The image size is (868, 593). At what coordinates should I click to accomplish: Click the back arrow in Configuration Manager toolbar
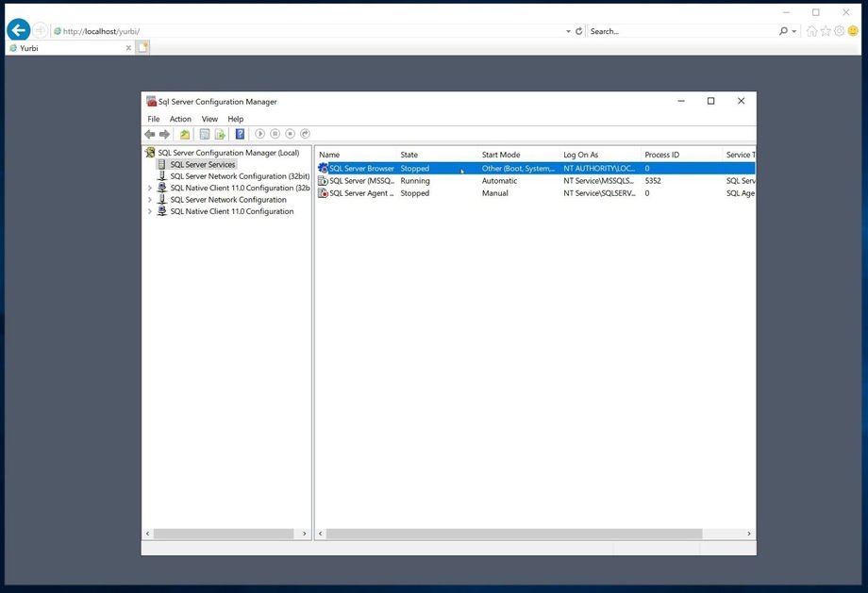pos(149,134)
